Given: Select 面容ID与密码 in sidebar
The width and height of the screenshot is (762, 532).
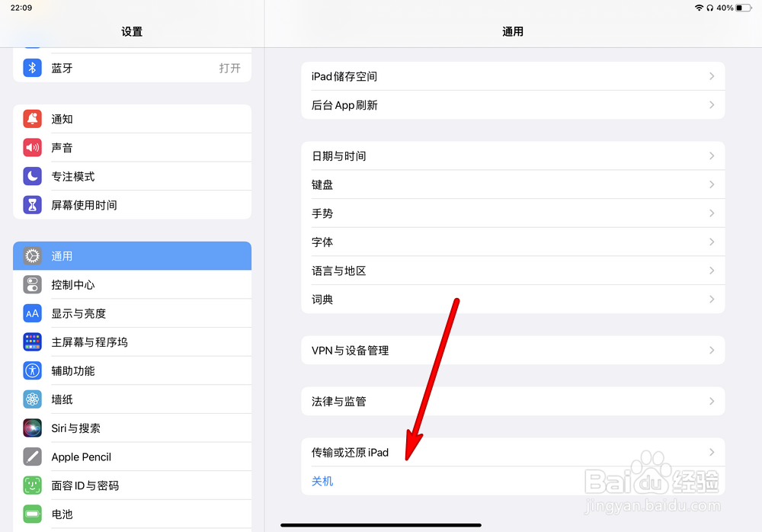Looking at the screenshot, I should point(132,486).
